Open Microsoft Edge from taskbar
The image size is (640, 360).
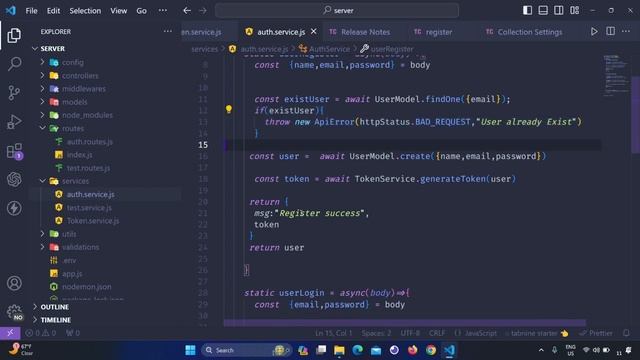358,350
